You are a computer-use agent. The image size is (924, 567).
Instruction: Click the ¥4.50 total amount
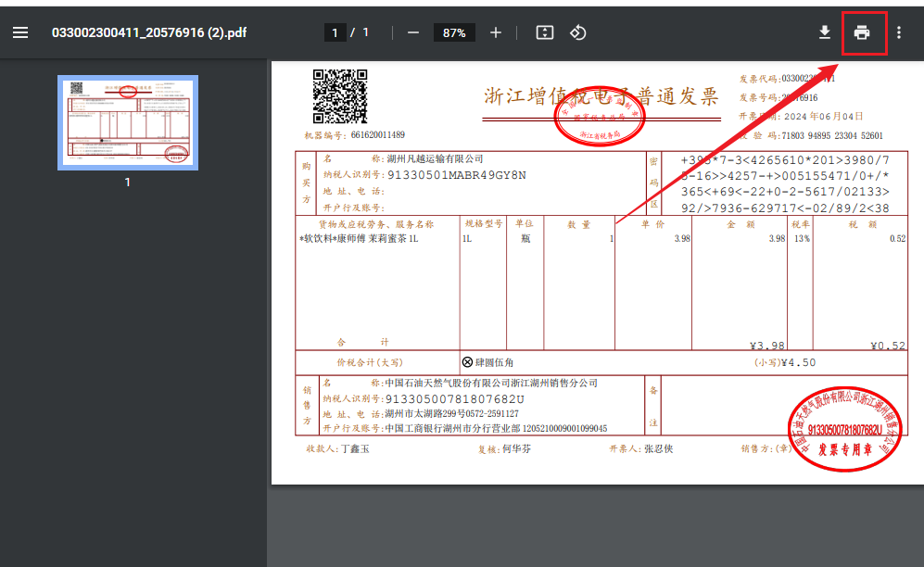coord(797,362)
